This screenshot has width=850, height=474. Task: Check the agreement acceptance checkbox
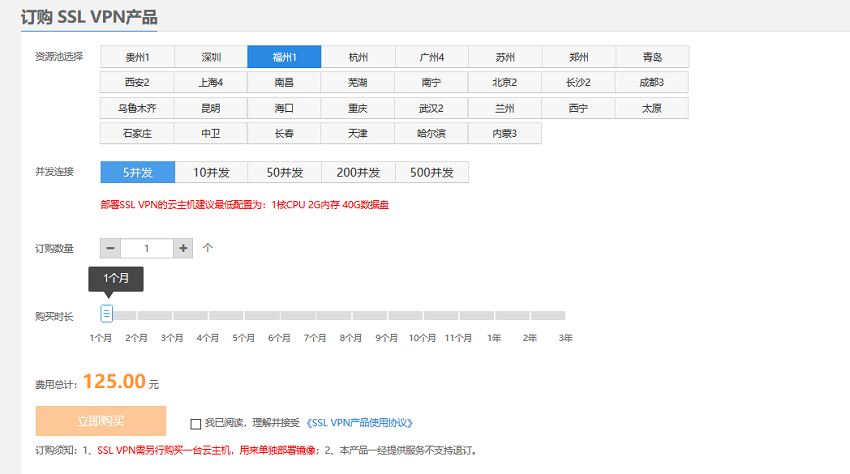[196, 423]
